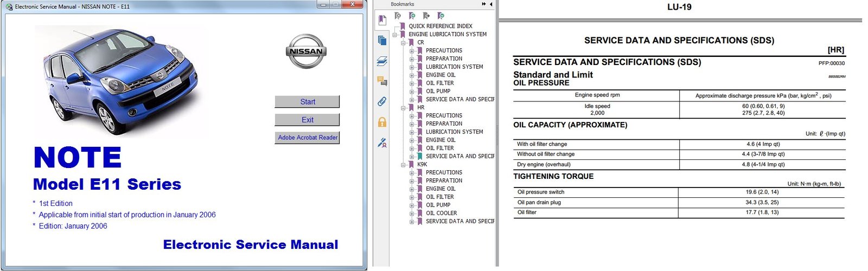Viewport: 868px width, 271px height.
Task: Click the Bookmarks panel vertical scrollbar
Action: [496, 135]
